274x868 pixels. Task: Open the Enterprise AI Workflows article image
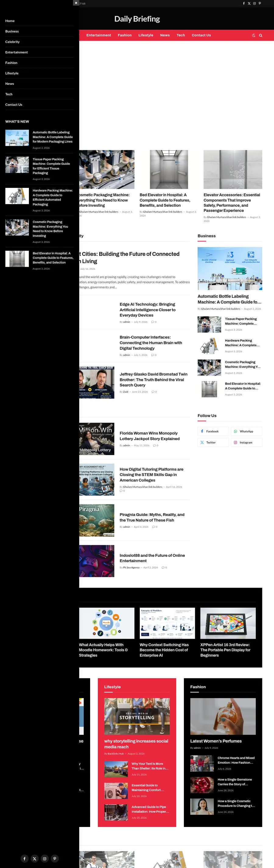pyautogui.click(x=167, y=623)
